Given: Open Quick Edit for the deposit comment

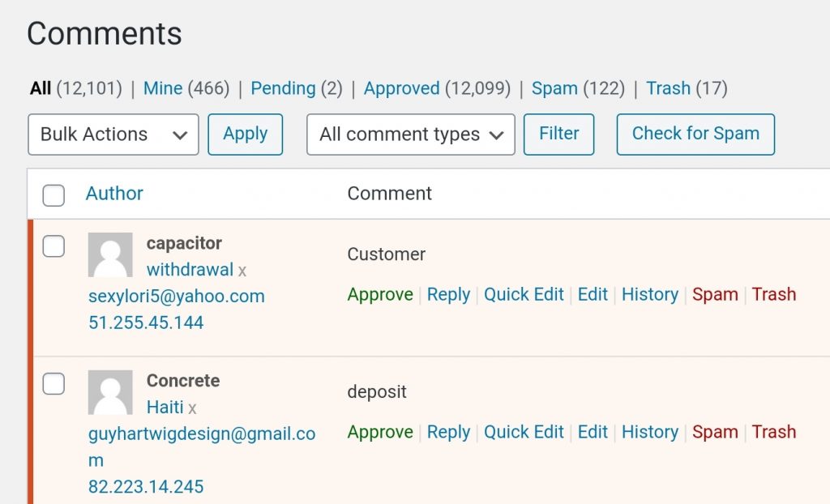Looking at the screenshot, I should (524, 432).
